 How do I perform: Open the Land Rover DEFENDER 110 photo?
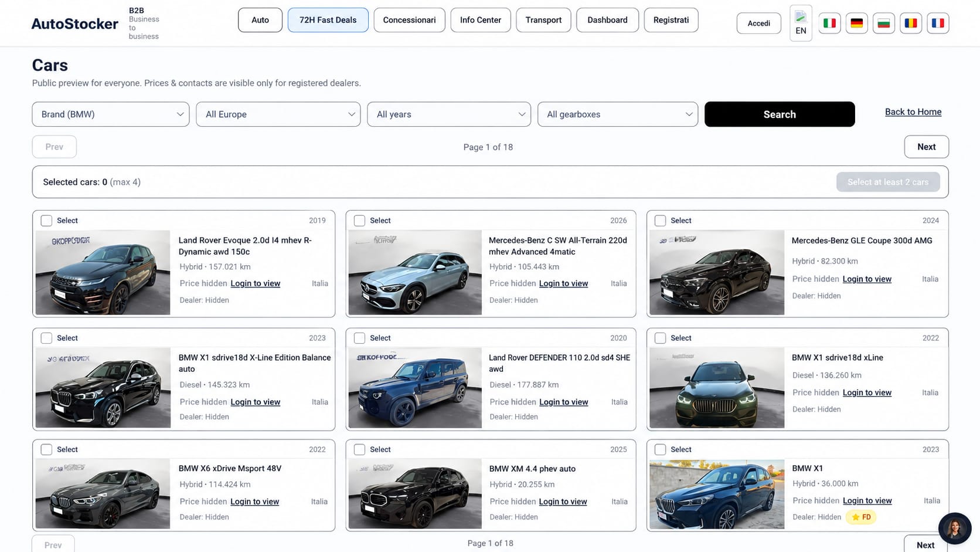click(x=415, y=388)
